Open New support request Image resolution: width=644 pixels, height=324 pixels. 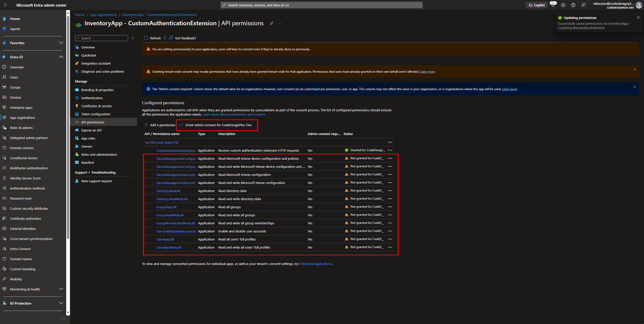click(97, 181)
